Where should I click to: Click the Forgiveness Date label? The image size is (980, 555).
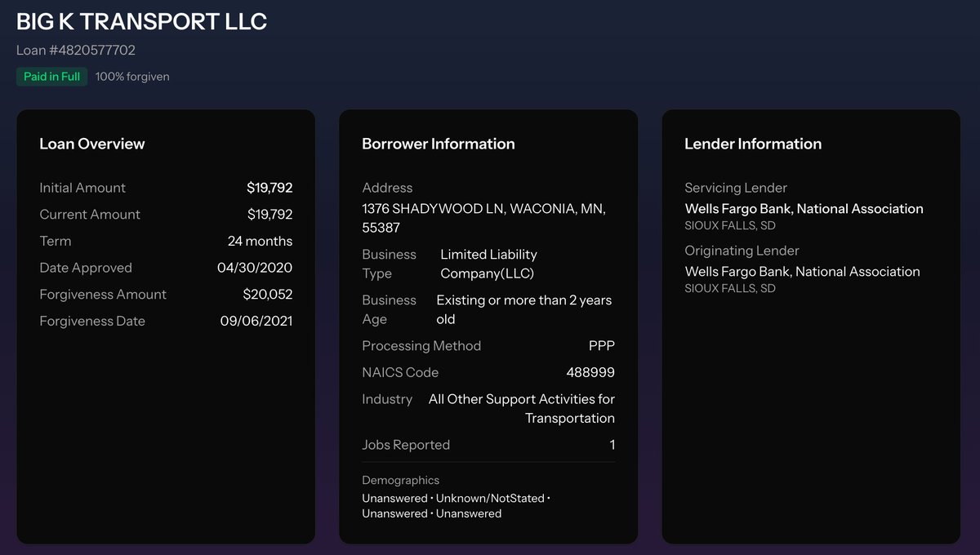[92, 322]
